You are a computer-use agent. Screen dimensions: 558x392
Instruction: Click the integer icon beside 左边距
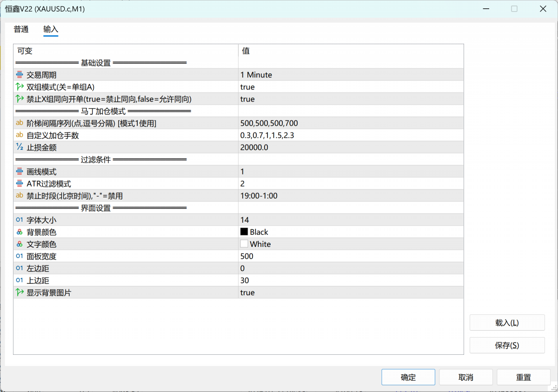(20, 268)
